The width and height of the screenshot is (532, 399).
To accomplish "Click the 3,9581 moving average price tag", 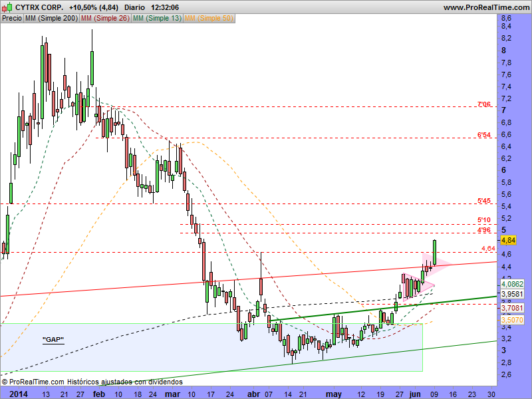I will (x=512, y=294).
